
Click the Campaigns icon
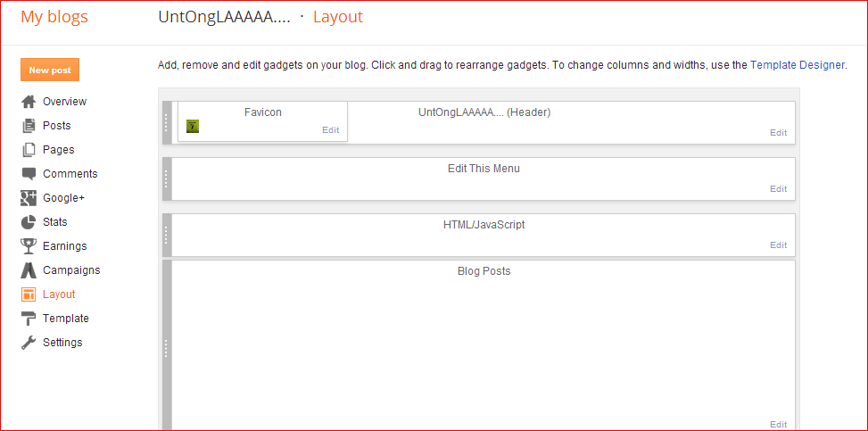click(x=29, y=270)
